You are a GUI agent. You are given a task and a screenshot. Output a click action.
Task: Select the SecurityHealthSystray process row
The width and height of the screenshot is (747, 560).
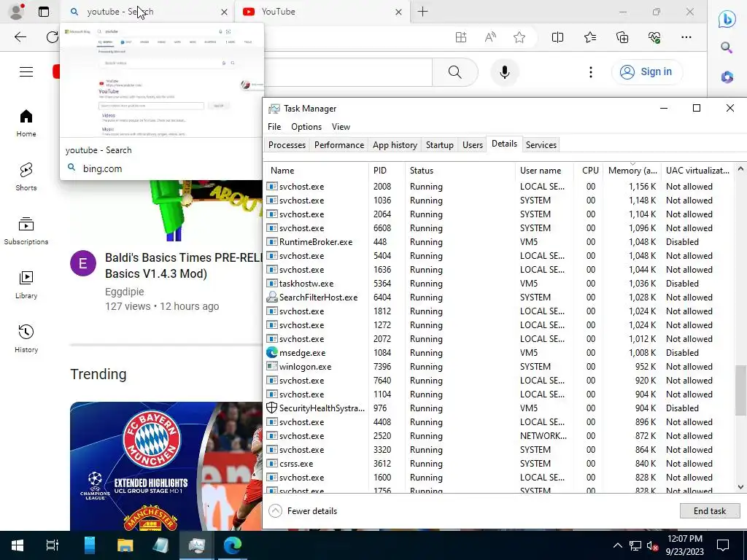tap(499, 408)
